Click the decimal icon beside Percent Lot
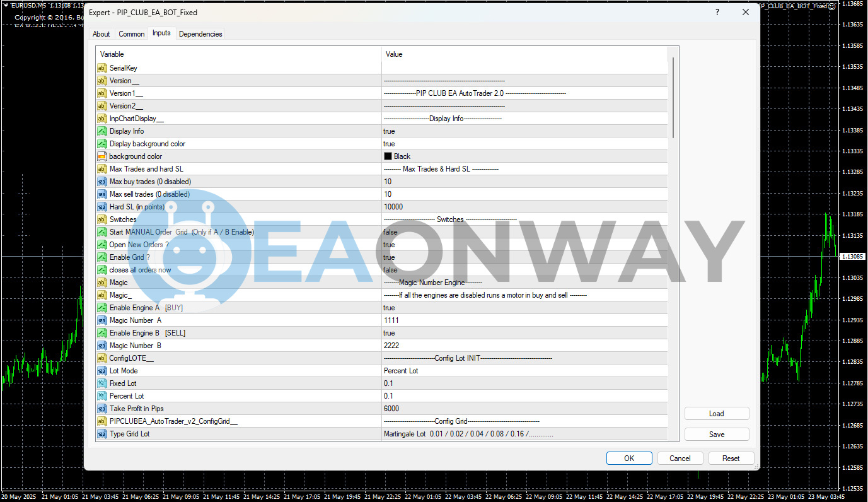868x502 pixels. (101, 396)
